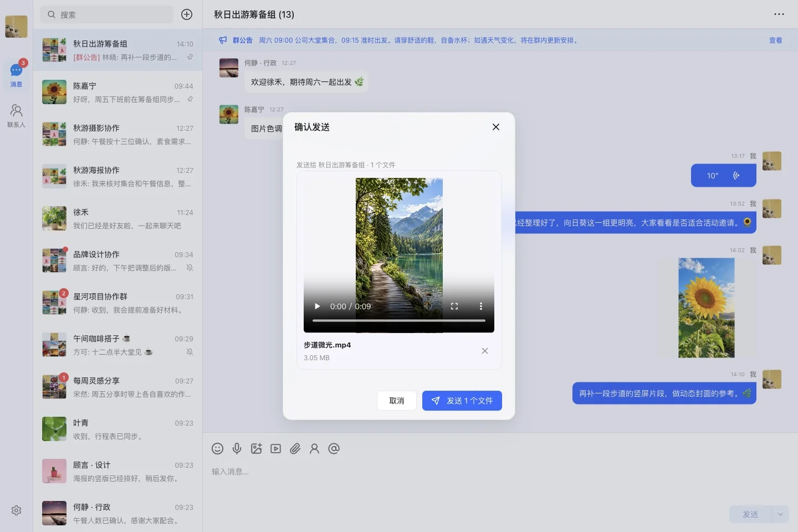Open the Contacts tab in sidebar
The width and height of the screenshot is (798, 532).
point(17,116)
